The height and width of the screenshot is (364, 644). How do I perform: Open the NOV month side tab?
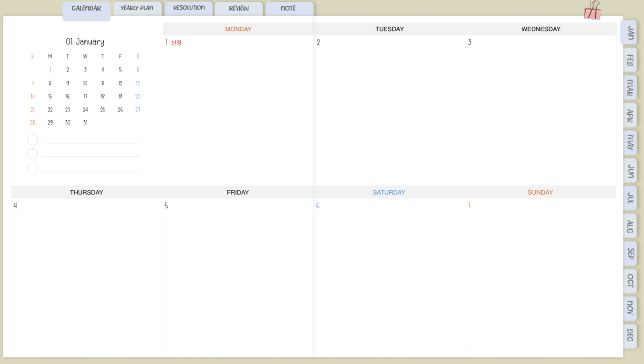[x=630, y=308]
